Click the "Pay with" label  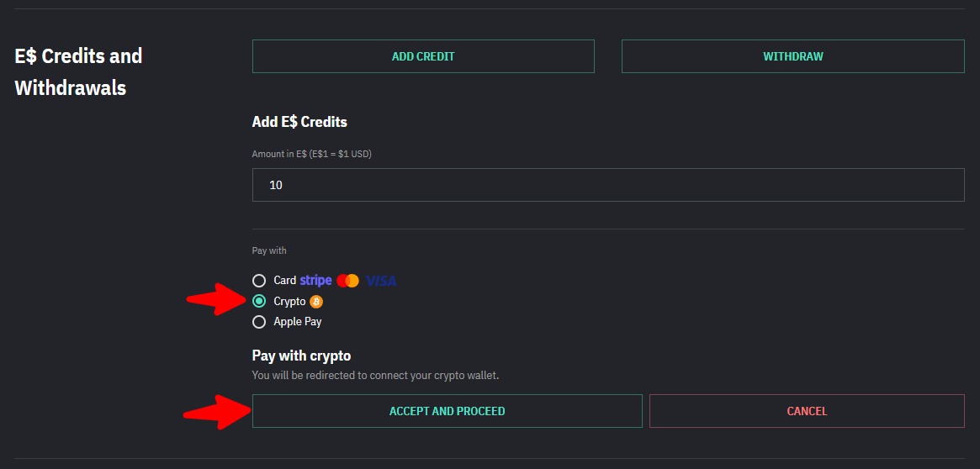point(269,250)
